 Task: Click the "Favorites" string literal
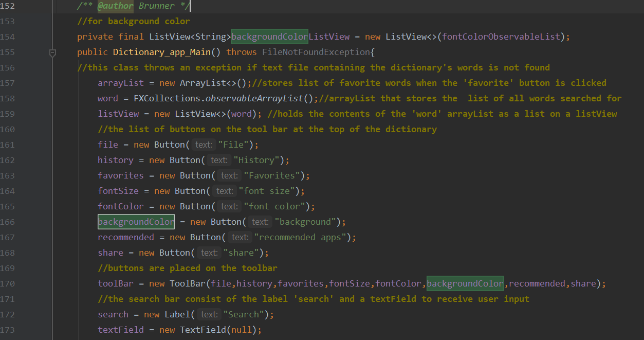pos(272,175)
